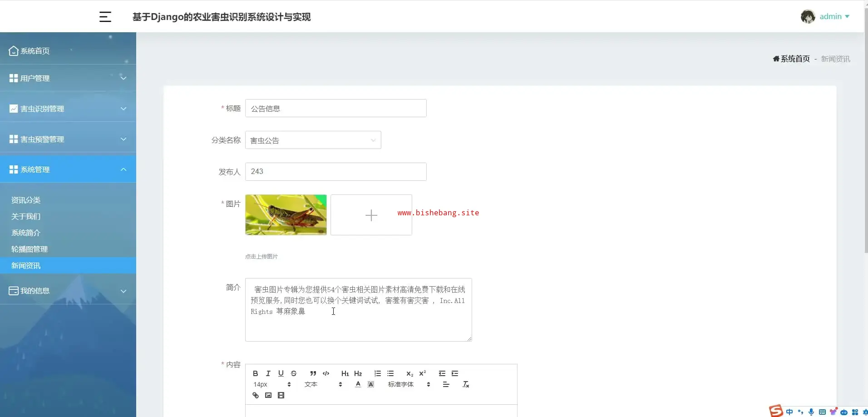
Task: Open the text background color picker
Action: [x=371, y=384]
